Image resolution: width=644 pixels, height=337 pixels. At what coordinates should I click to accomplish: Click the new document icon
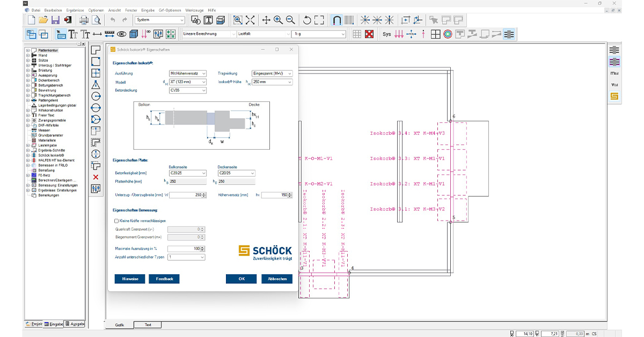(x=32, y=20)
